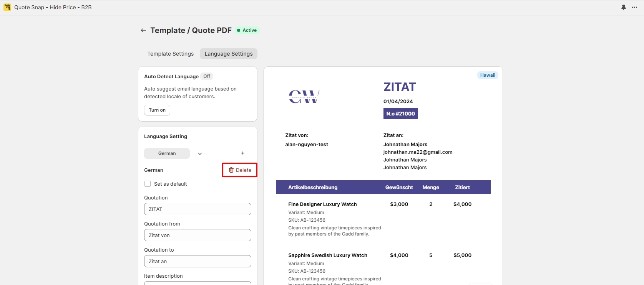Delete the German language
This screenshot has width=644, height=285.
tap(240, 170)
